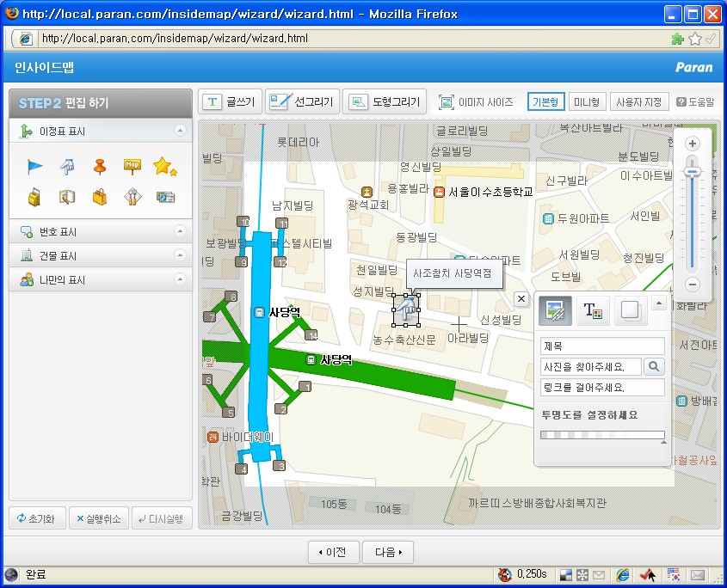Zoom out with the map minus button

point(693,284)
